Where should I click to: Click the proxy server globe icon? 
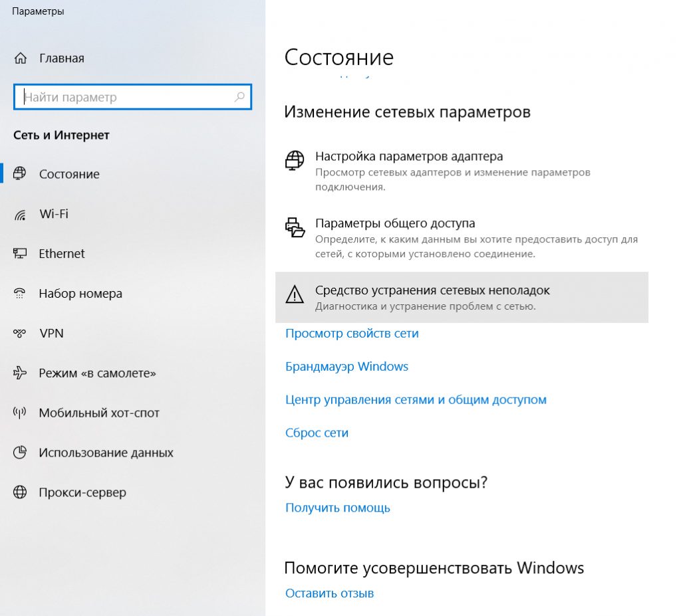click(20, 492)
